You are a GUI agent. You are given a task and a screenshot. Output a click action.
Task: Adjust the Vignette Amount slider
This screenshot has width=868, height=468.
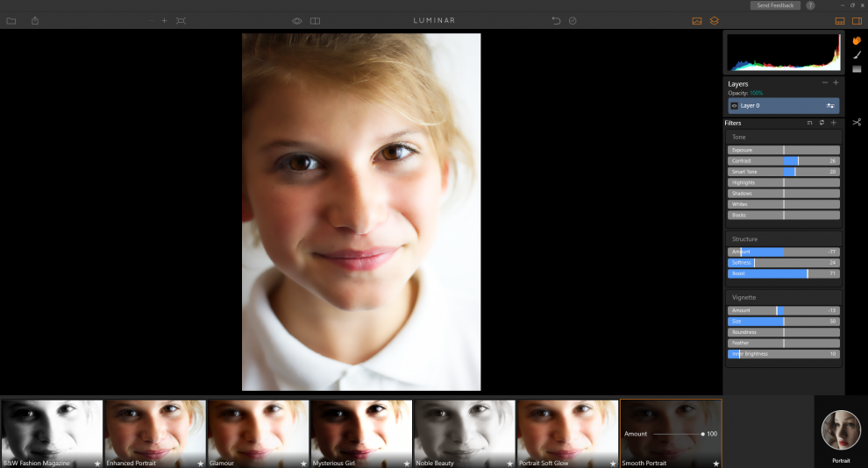click(783, 310)
